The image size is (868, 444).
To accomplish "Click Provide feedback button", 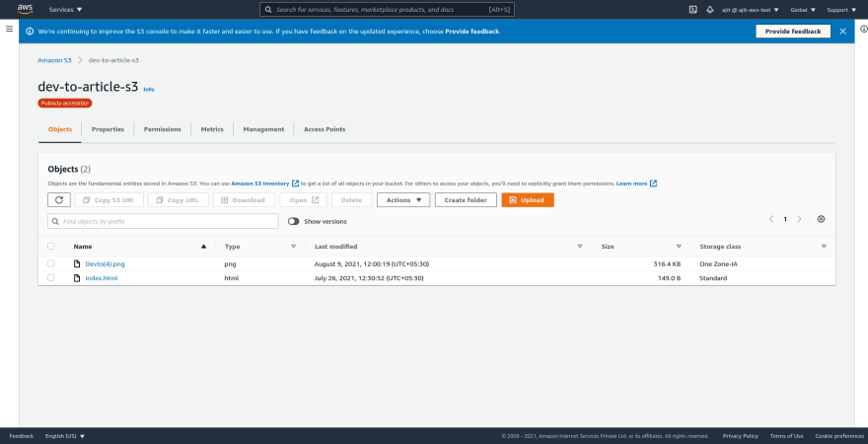I will tap(793, 32).
